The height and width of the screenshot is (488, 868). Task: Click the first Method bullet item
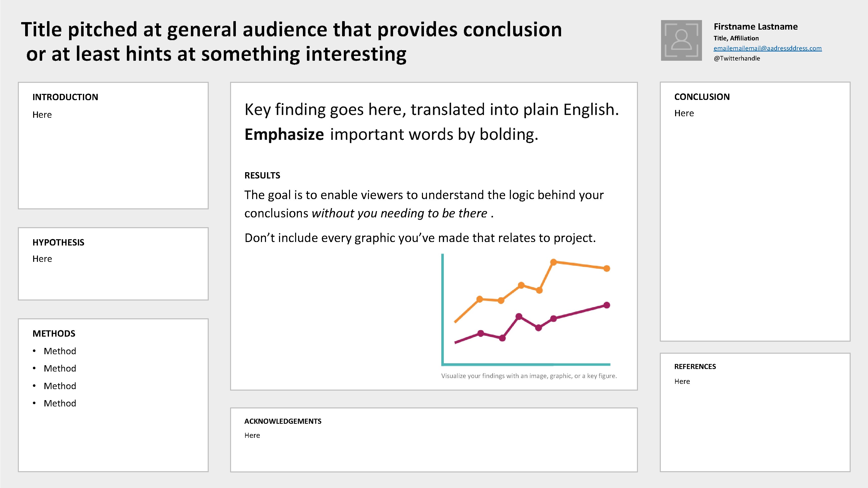pos(60,351)
